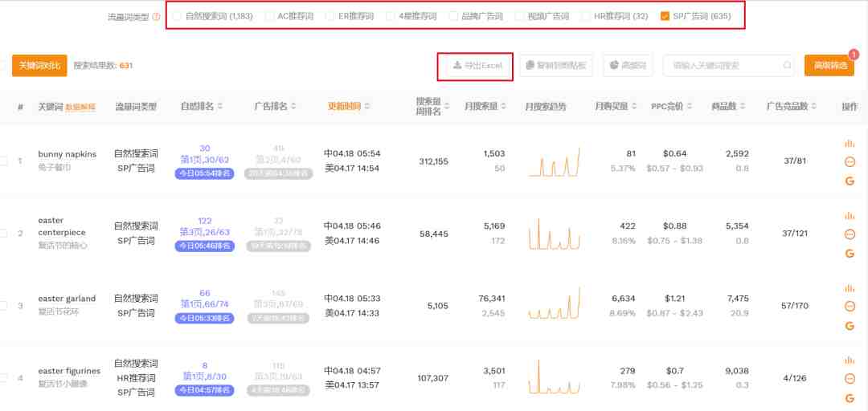This screenshot has height=411, width=868.
Task: Click natural rank 第1页,30/62 for bunny napkins
Action: coord(205,161)
